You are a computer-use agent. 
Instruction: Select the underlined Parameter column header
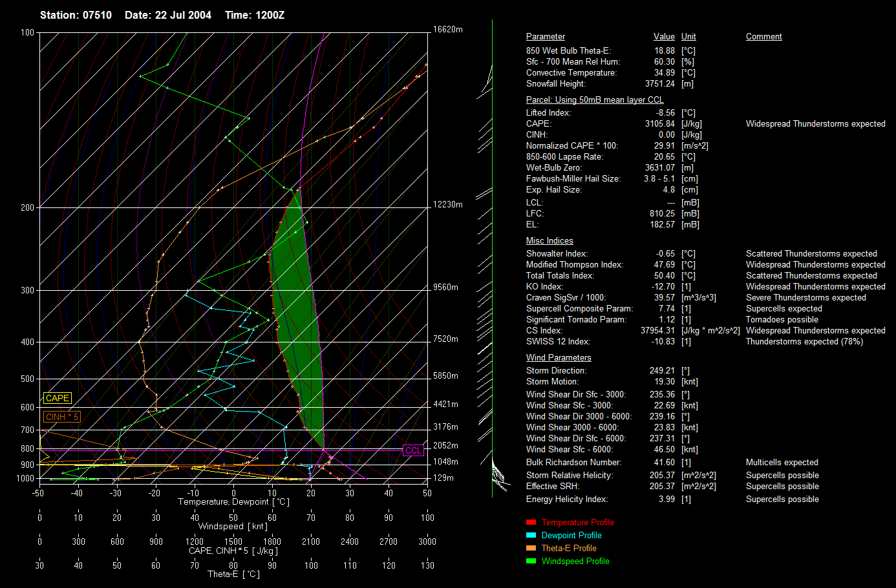pyautogui.click(x=545, y=37)
